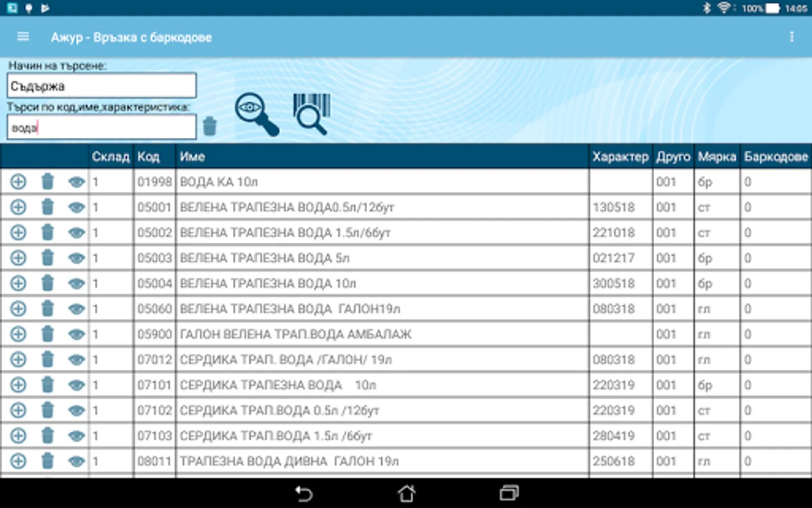The width and height of the screenshot is (812, 508).
Task: Add barcode for code 05002 row
Action: point(18,233)
